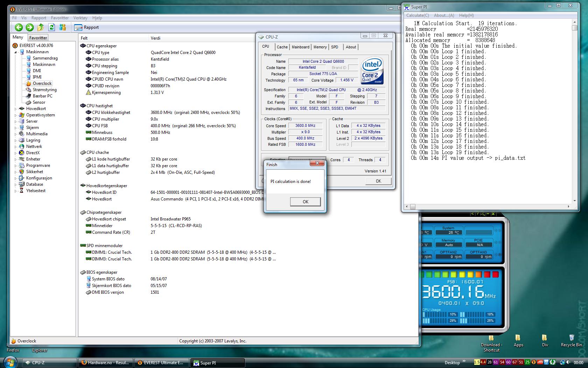
Task: Select Strømstyring tree item
Action: tap(44, 90)
